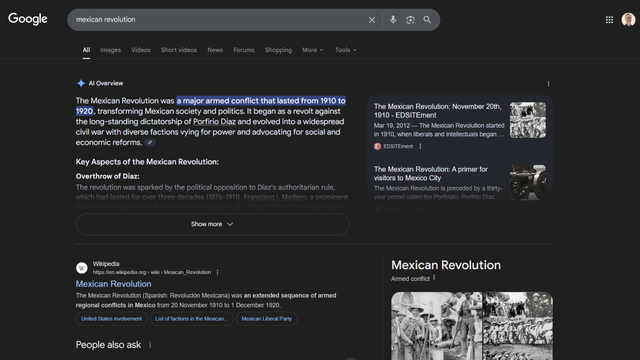640x360 pixels.
Task: Switch to the Shopping tab
Action: [278, 50]
